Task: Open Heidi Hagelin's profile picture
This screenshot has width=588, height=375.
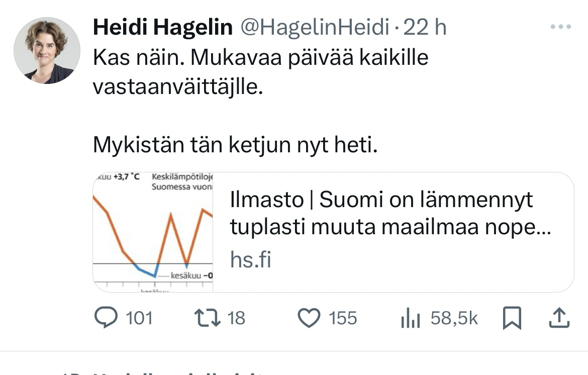Action: point(47,51)
